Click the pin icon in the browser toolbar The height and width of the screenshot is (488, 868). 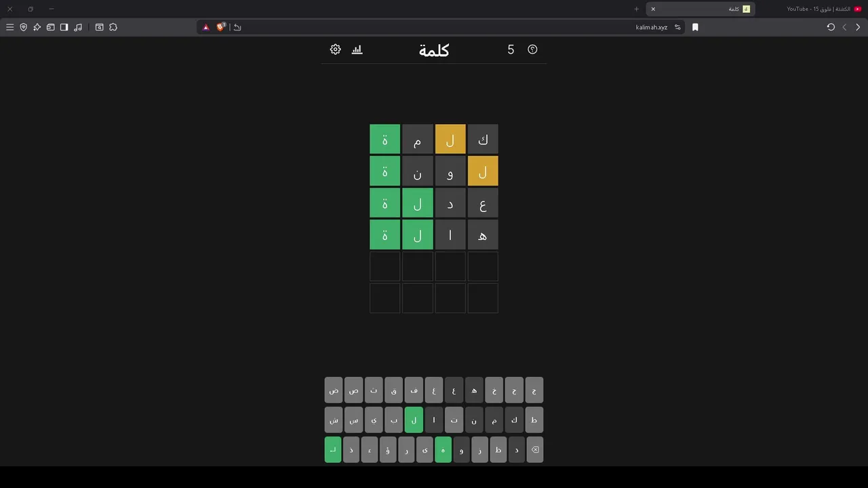(x=37, y=27)
